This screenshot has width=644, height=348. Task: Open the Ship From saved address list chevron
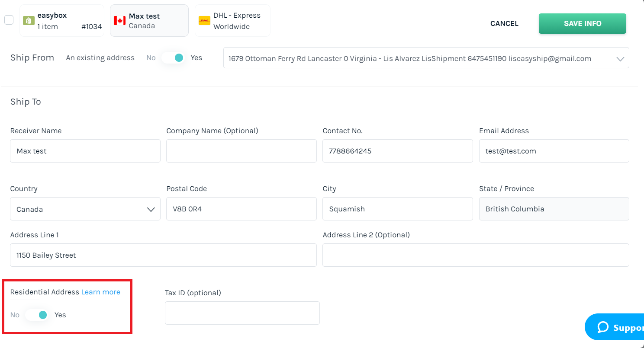621,58
